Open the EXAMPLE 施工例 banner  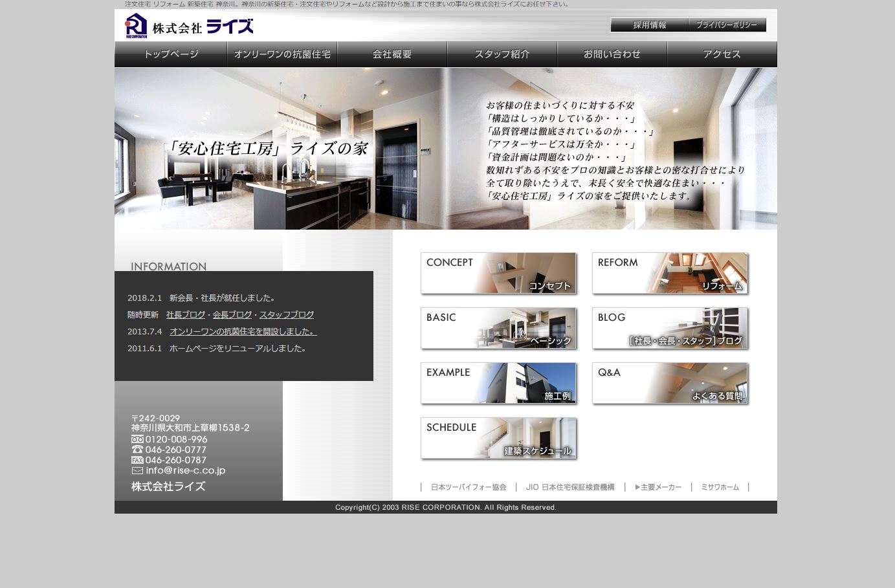pyautogui.click(x=498, y=383)
